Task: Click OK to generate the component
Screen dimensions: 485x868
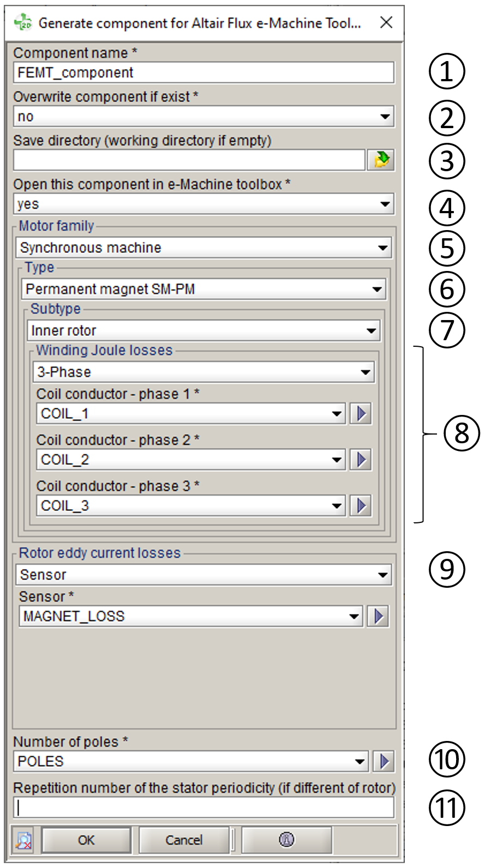Action: pyautogui.click(x=86, y=840)
